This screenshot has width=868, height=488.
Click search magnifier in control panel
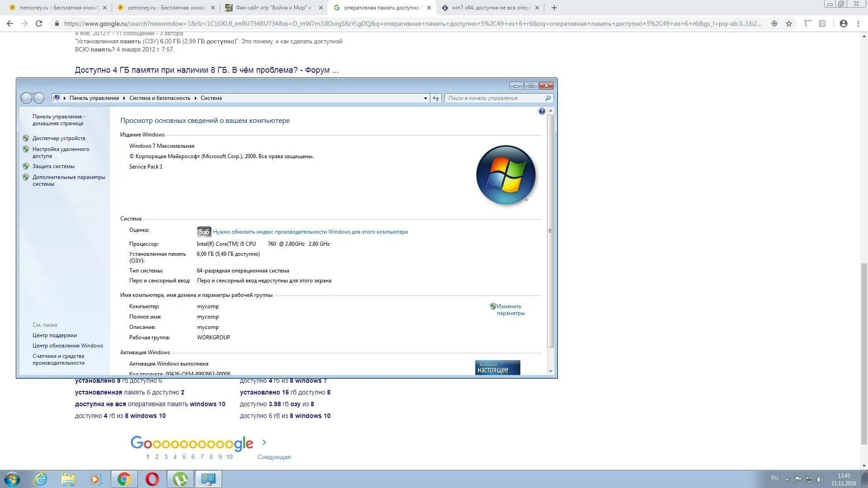coord(548,98)
